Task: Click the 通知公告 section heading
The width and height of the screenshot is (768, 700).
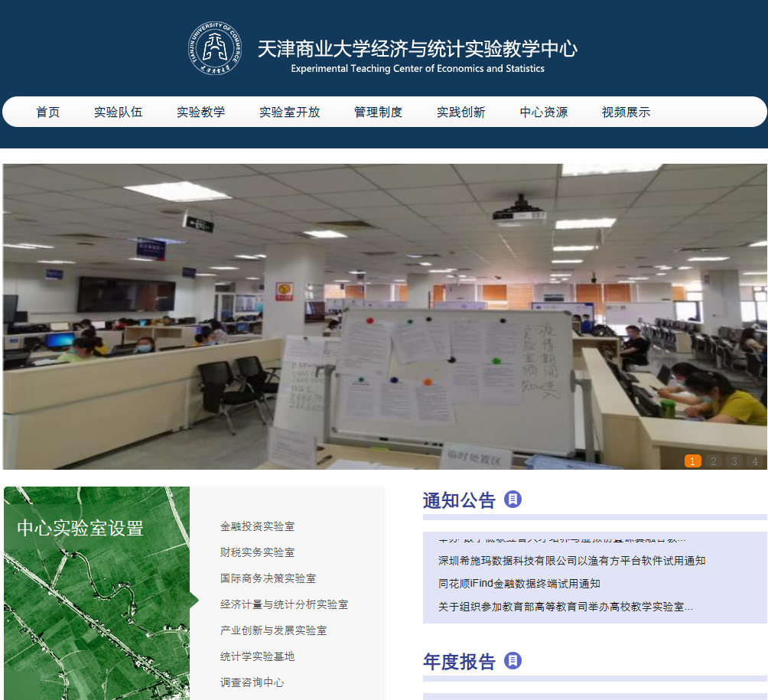Action: (459, 500)
